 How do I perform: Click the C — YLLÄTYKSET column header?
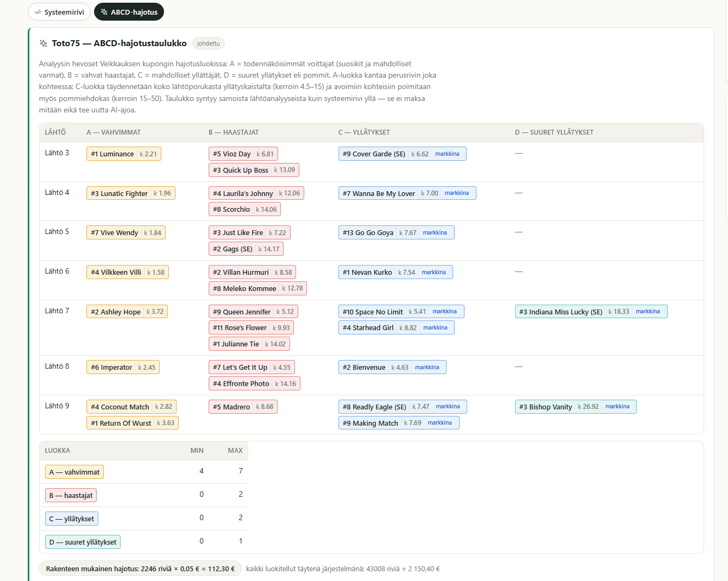point(364,132)
